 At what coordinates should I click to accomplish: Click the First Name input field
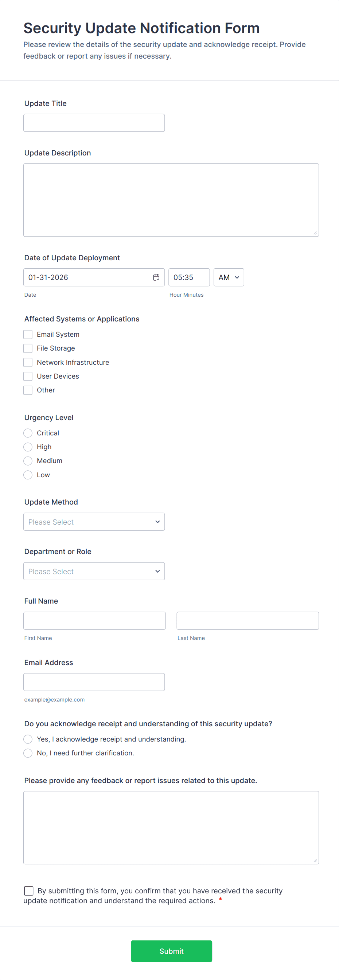94,620
